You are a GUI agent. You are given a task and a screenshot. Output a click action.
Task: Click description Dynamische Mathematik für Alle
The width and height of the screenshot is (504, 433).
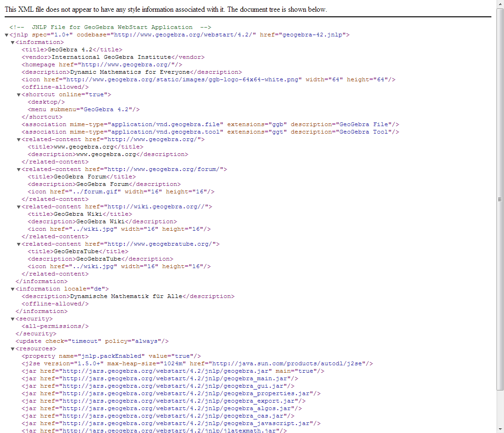[x=128, y=297]
